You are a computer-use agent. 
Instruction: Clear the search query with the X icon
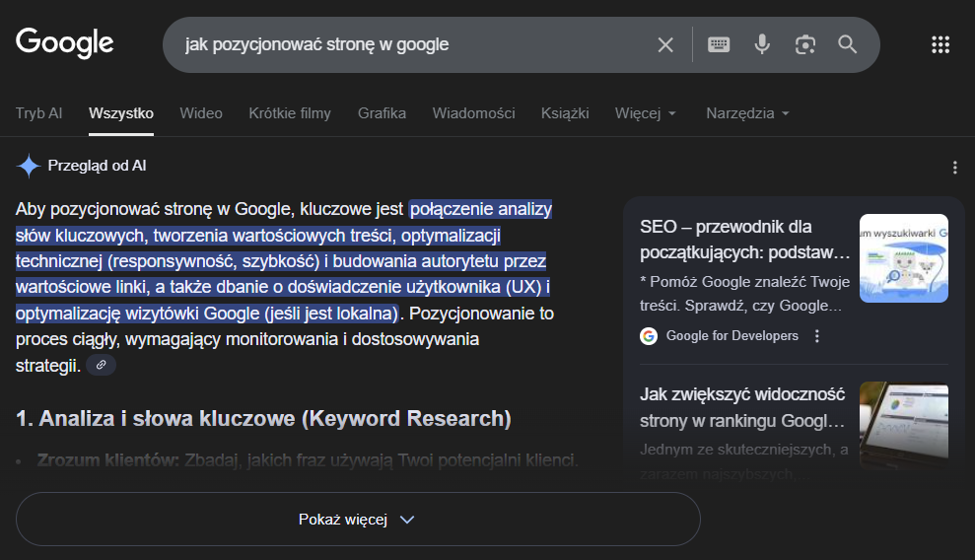(x=665, y=44)
